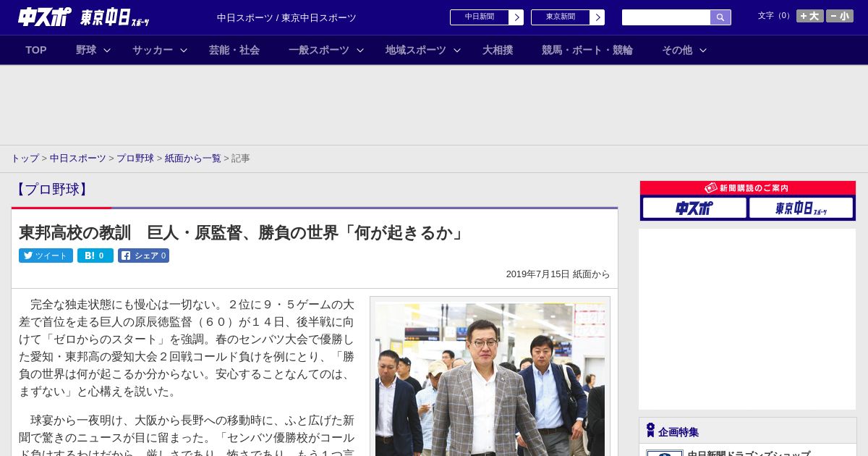The width and height of the screenshot is (868, 456).
Task: Open the 競馬・ボート・競輪 menu item
Action: click(x=587, y=50)
